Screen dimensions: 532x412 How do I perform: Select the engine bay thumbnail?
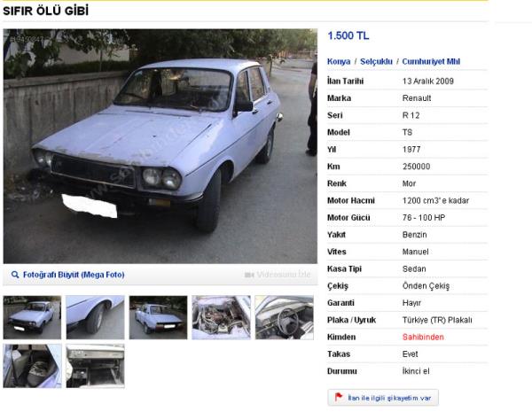coord(221,317)
